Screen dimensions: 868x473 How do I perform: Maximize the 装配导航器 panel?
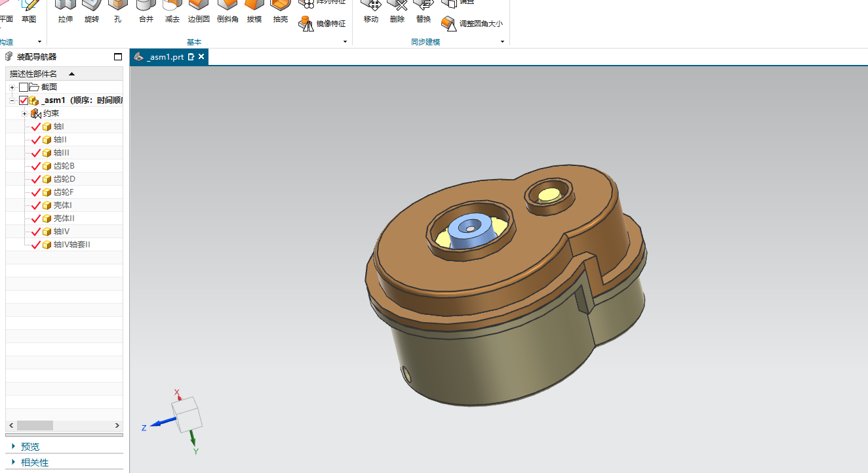pyautogui.click(x=118, y=56)
